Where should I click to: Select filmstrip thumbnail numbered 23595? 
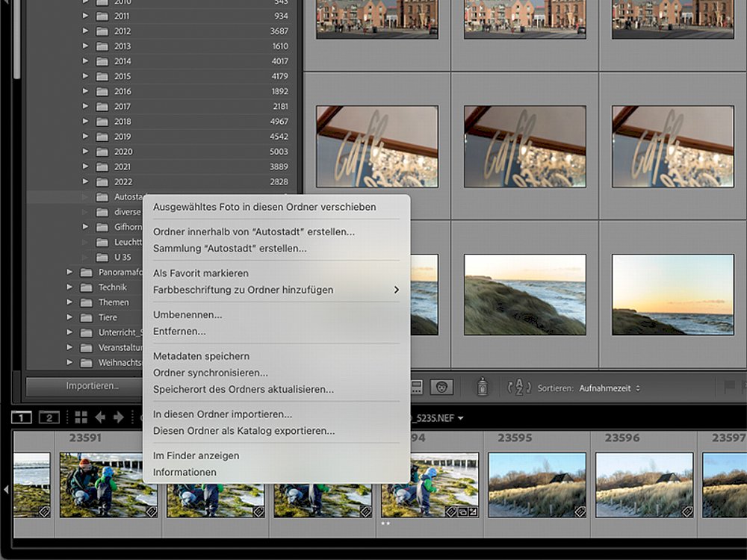click(x=537, y=485)
